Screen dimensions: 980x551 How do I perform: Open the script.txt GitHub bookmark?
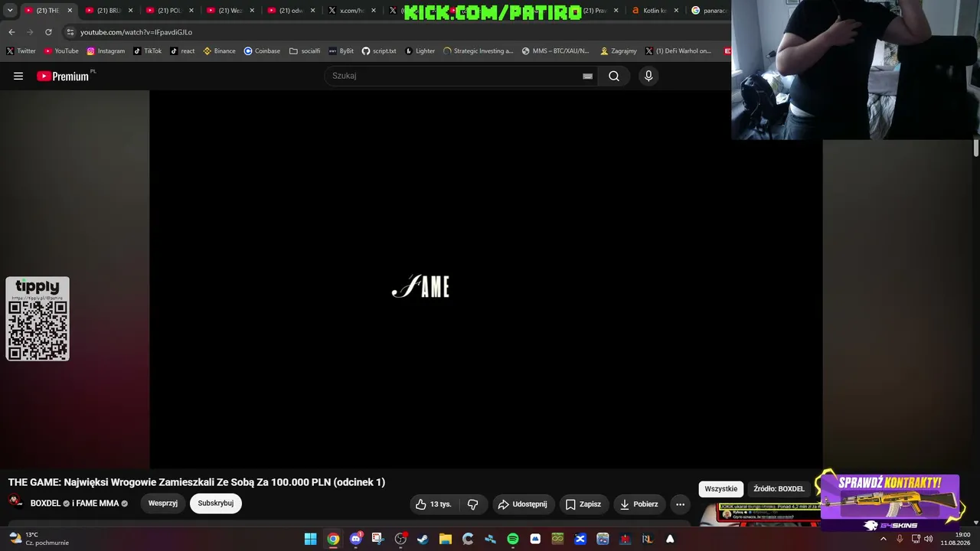[x=379, y=51]
